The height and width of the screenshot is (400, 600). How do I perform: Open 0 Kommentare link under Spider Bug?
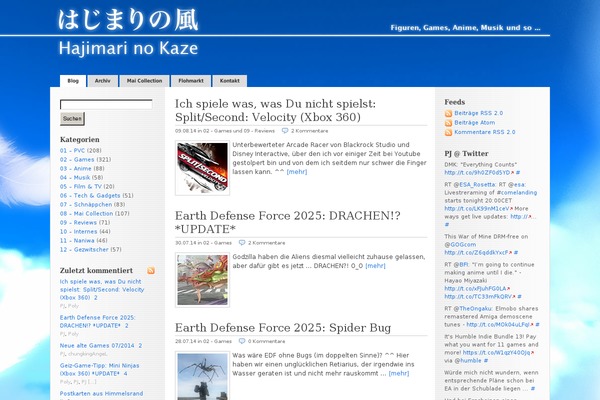click(266, 341)
